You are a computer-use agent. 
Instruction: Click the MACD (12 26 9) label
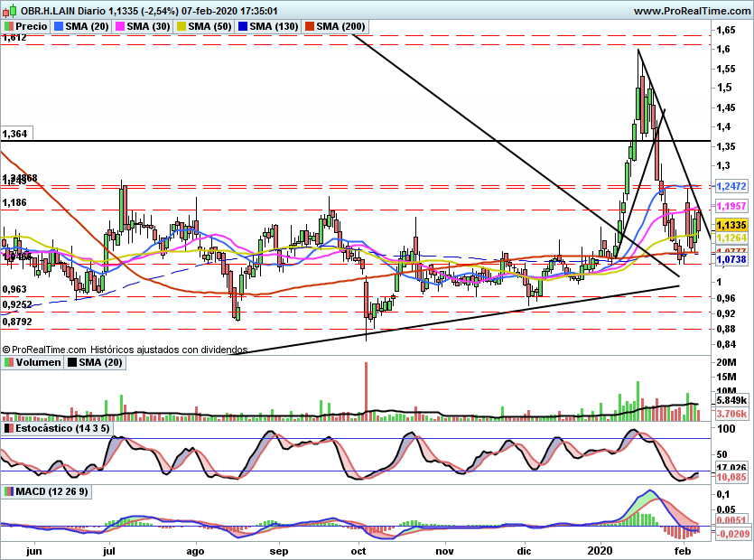click(x=52, y=491)
